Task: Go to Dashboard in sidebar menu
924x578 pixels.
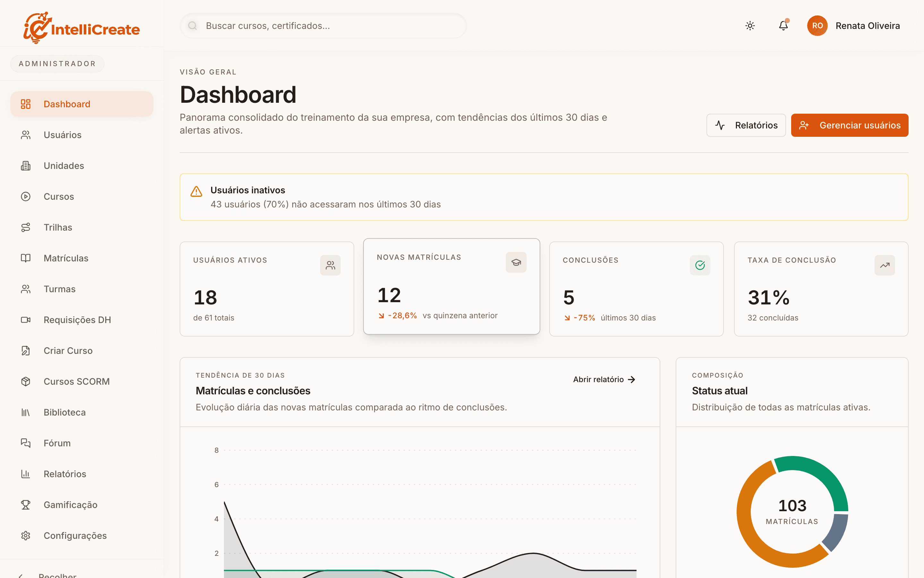Action: (82, 104)
